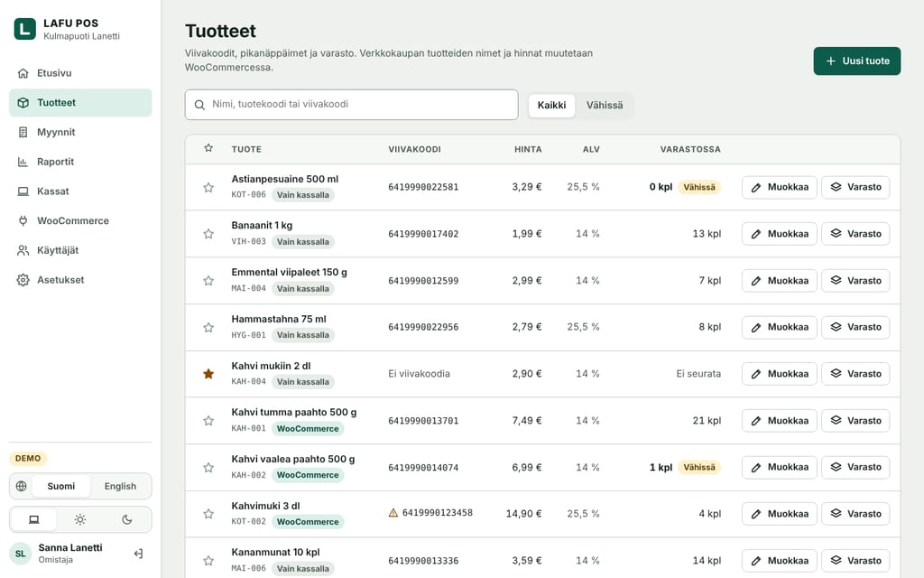The image size is (924, 578).
Task: Open the Raportit section
Action: [x=80, y=162]
